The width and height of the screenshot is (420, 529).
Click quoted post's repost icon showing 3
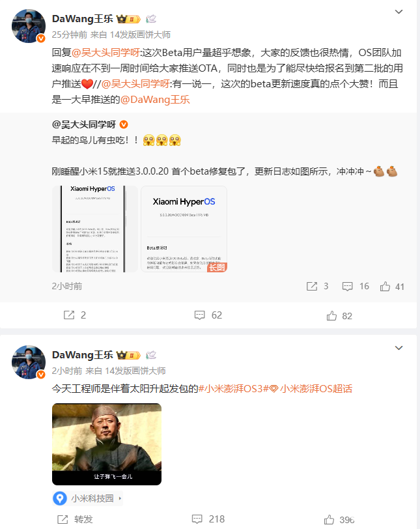[312, 287]
